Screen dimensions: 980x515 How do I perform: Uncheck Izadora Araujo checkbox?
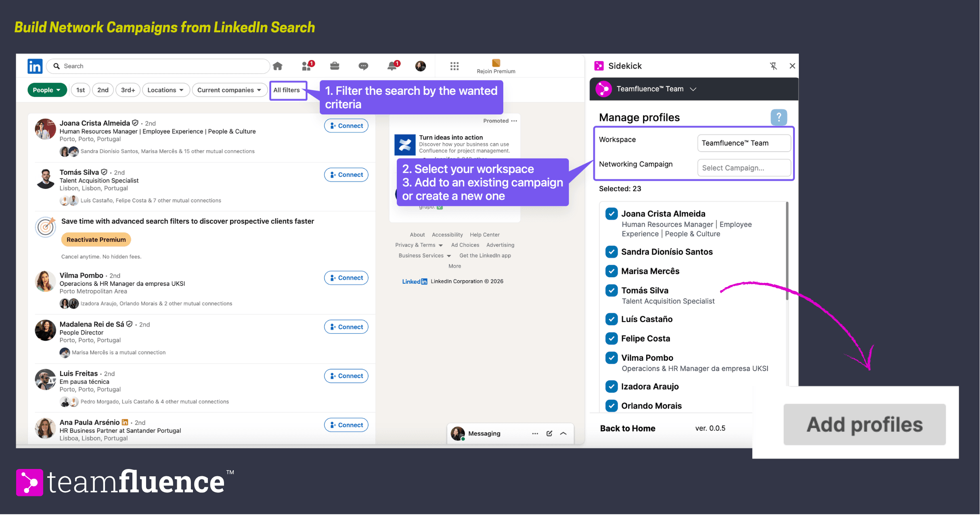coord(611,387)
